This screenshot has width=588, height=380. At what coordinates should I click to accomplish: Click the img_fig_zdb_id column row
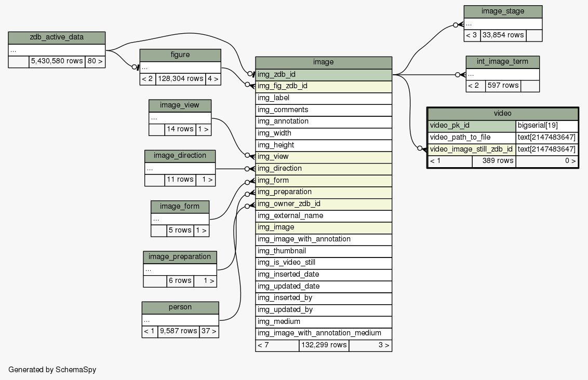(323, 86)
